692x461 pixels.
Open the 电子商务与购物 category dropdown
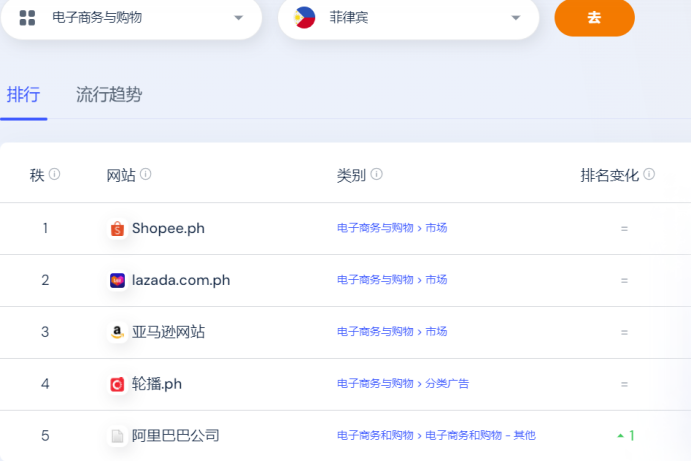132,18
